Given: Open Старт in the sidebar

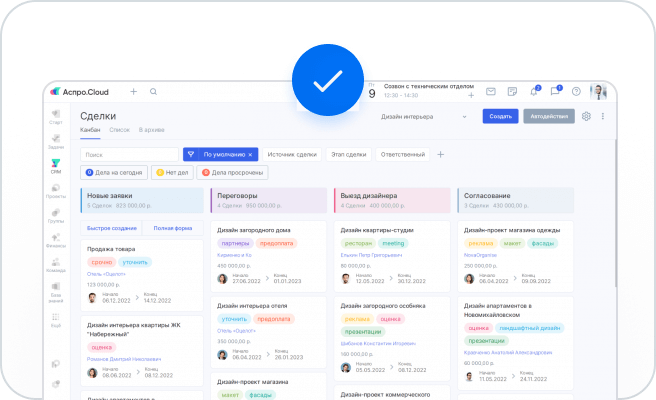Looking at the screenshot, I should point(56,117).
